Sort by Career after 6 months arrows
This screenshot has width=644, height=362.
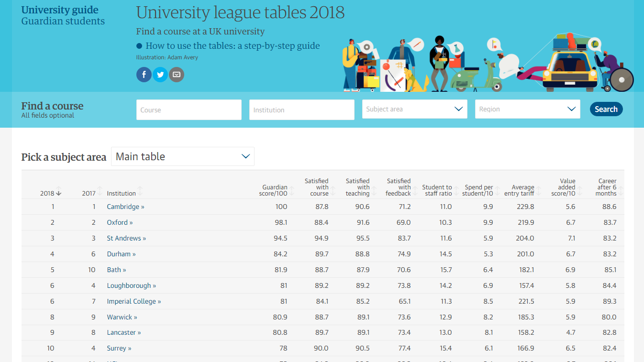[621, 191]
